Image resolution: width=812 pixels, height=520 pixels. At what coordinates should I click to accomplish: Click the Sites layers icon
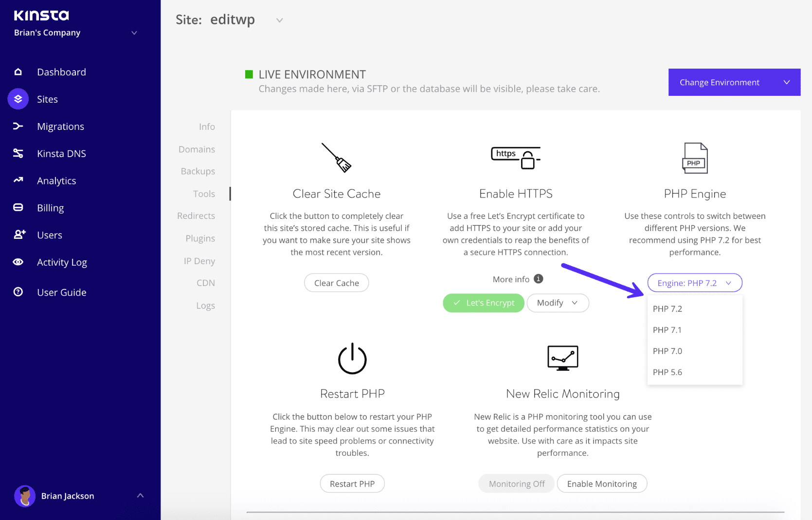click(18, 99)
